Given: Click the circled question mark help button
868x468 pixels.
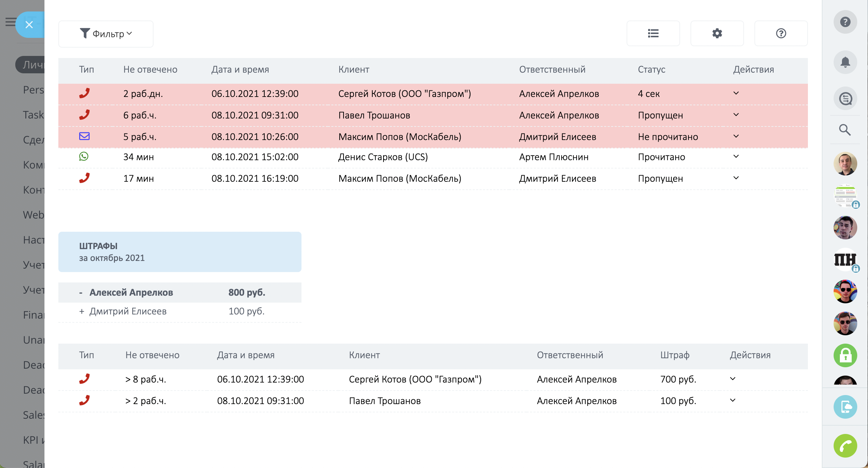Looking at the screenshot, I should point(781,33).
